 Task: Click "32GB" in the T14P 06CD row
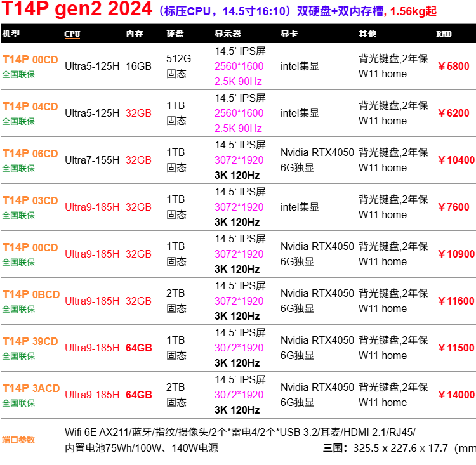pyautogui.click(x=138, y=160)
